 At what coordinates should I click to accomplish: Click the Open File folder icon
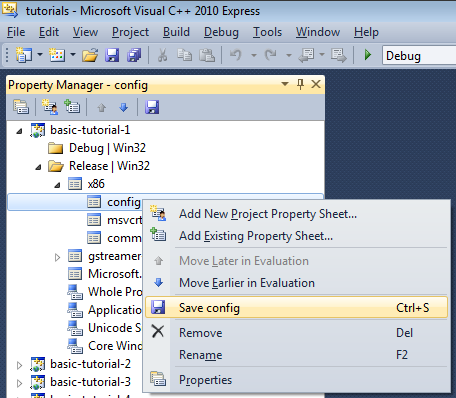tap(90, 55)
